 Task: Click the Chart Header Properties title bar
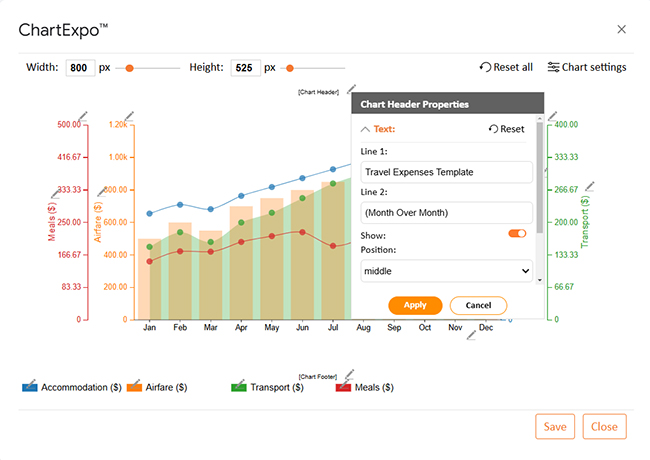coord(448,104)
